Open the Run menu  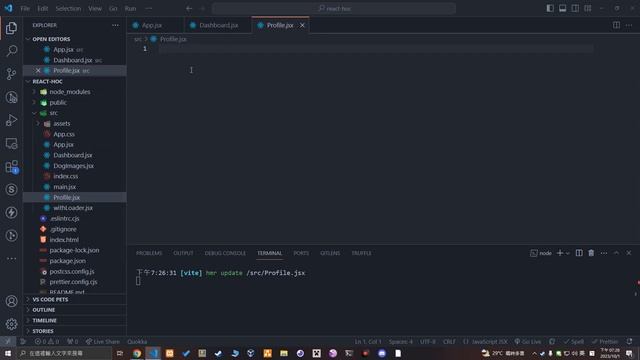(x=130, y=8)
